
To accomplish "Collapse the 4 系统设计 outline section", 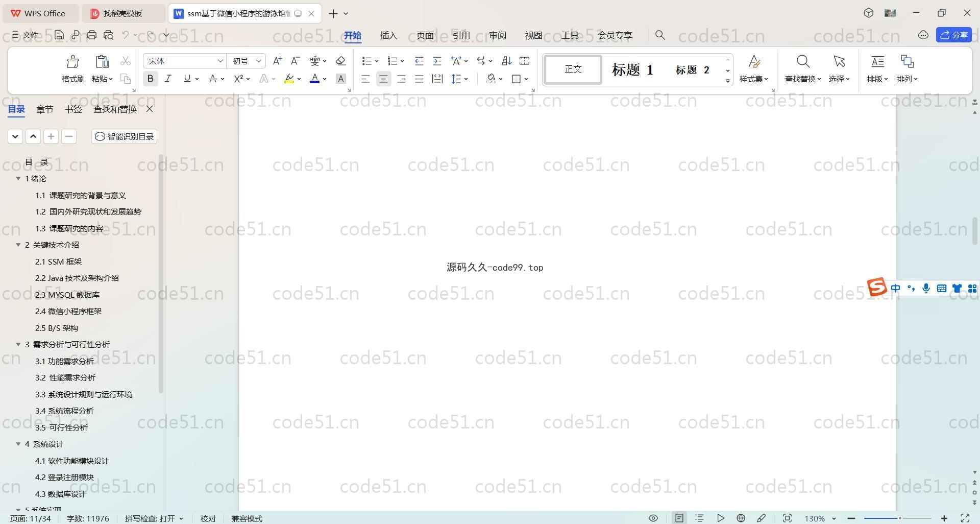I will (18, 444).
